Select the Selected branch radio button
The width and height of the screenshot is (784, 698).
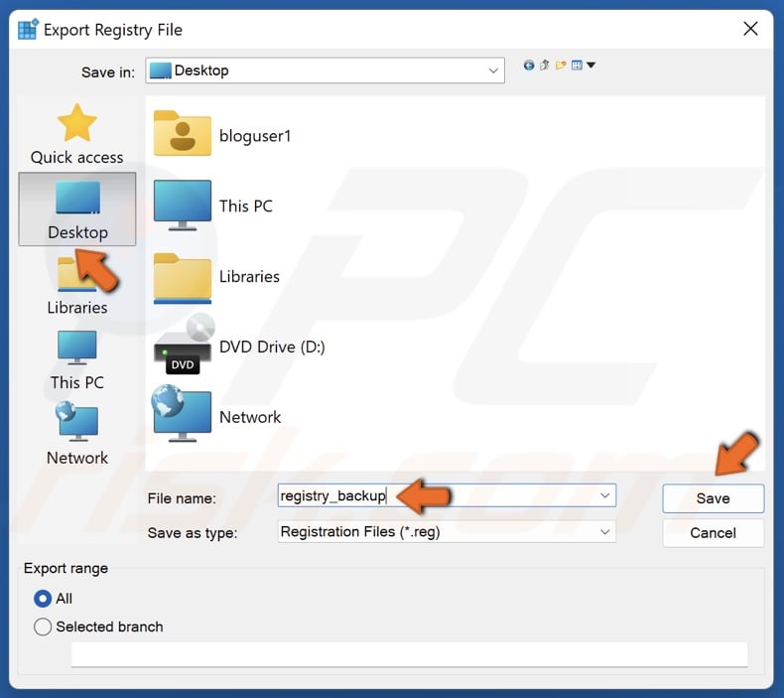coord(43,627)
